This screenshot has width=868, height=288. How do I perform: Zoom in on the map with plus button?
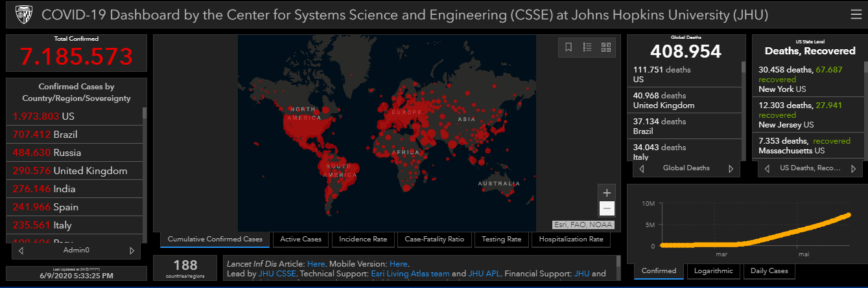(x=607, y=193)
